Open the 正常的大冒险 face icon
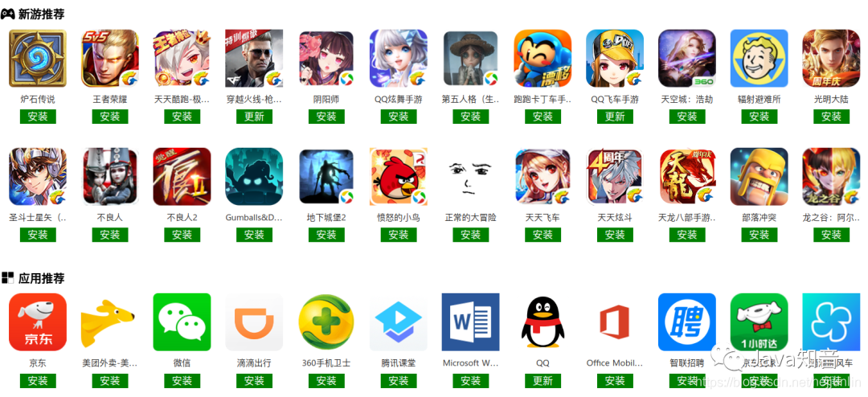The height and width of the screenshot is (397, 868). (x=470, y=177)
